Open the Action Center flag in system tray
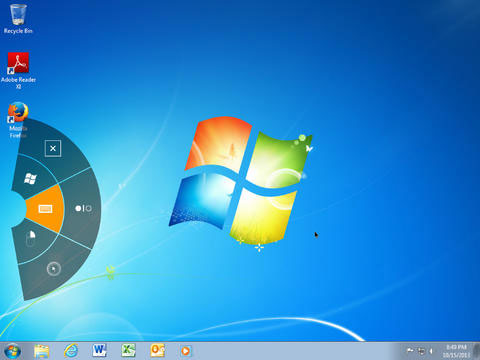480x360 pixels. [x=410, y=351]
